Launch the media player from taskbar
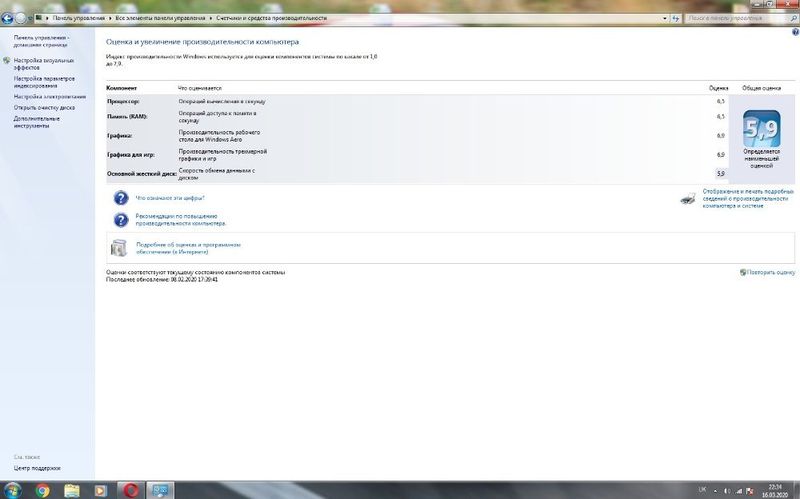The width and height of the screenshot is (800, 499). click(x=100, y=490)
